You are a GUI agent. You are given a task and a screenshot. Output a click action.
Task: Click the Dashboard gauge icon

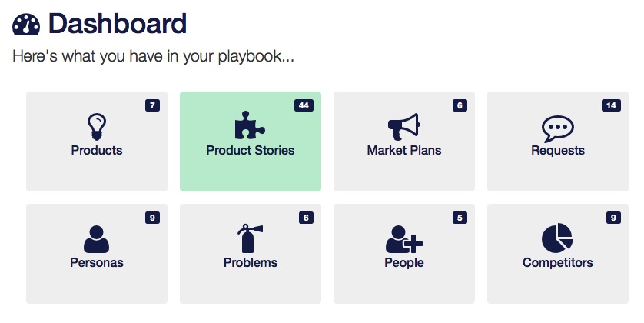(x=26, y=25)
